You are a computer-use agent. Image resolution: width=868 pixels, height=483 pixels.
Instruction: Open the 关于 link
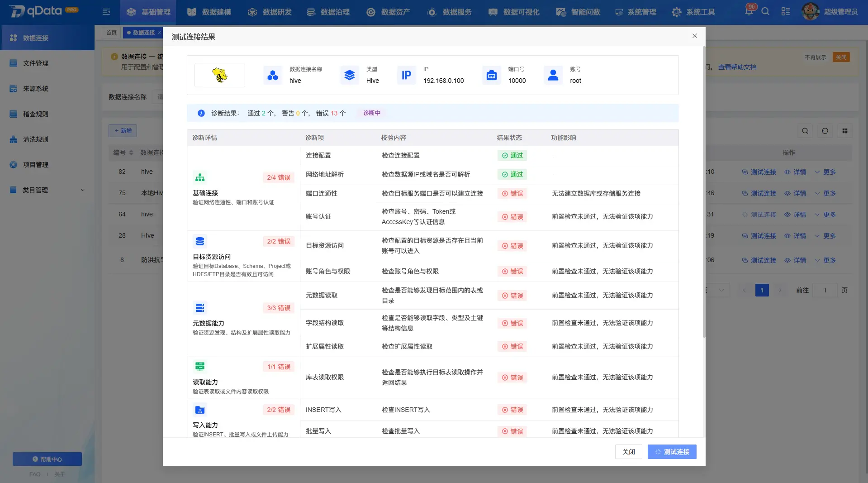(59, 474)
